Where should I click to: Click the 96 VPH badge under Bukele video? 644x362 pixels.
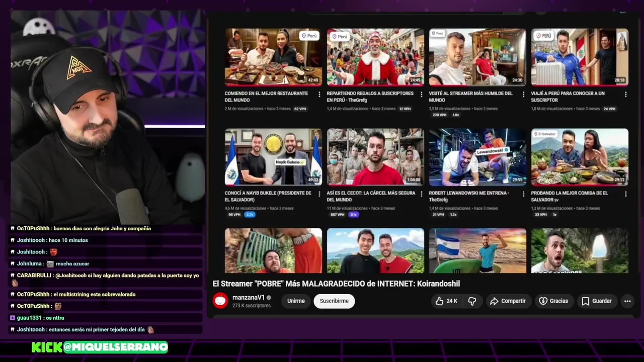(234, 214)
